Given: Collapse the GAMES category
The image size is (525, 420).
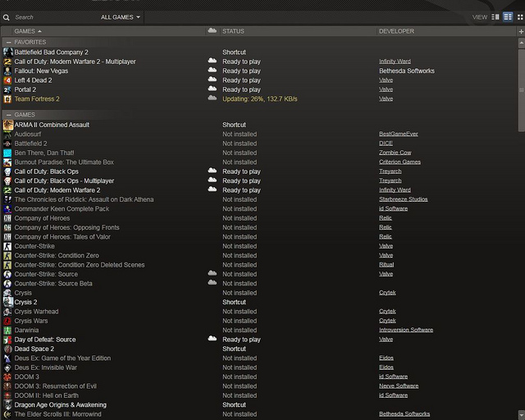Looking at the screenshot, I should (9, 115).
